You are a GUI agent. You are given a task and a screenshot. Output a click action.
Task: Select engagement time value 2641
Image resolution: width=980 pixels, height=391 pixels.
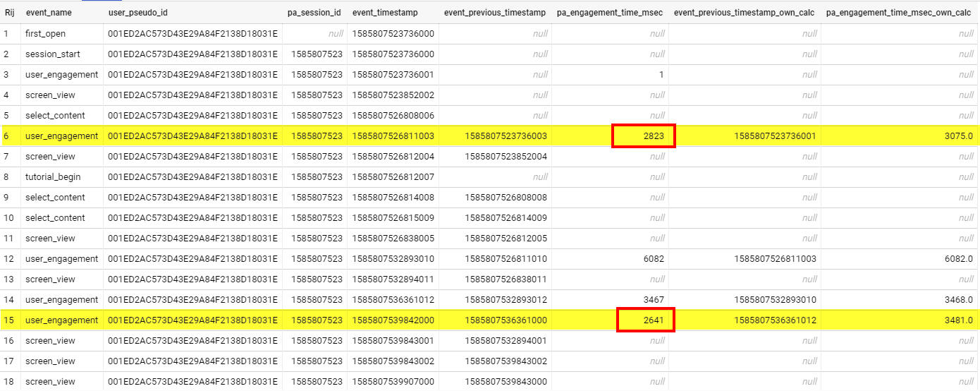654,320
